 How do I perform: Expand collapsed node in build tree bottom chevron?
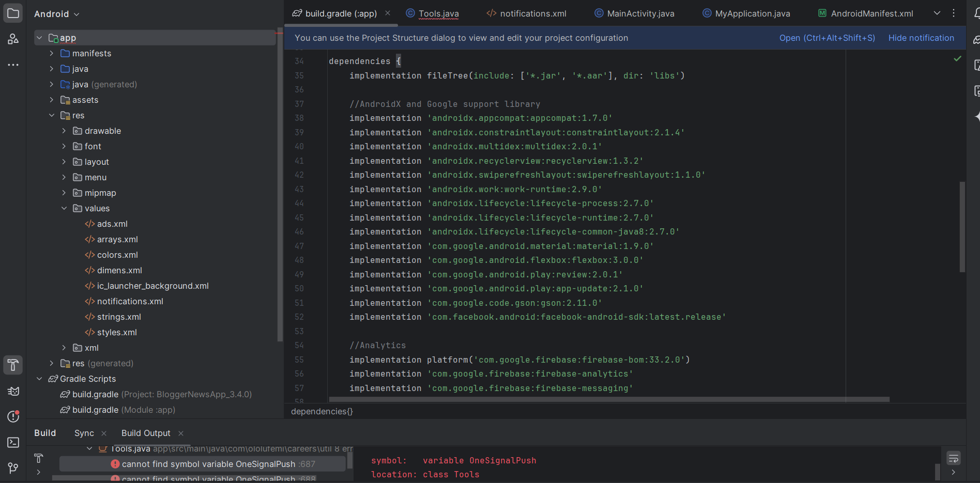pyautogui.click(x=38, y=472)
